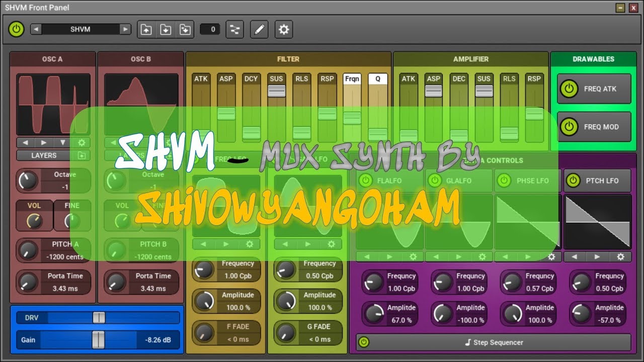
Task: Click the numeric value field showing 0
Action: tap(210, 29)
